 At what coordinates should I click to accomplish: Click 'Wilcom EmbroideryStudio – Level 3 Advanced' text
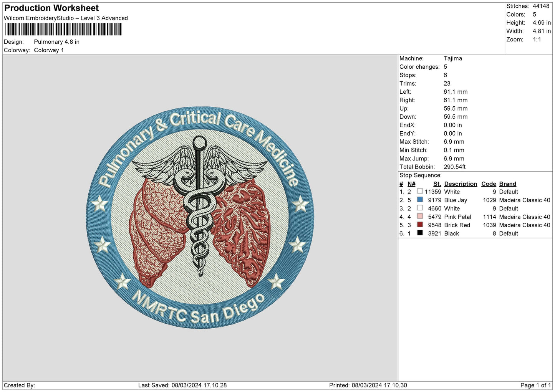click(66, 18)
